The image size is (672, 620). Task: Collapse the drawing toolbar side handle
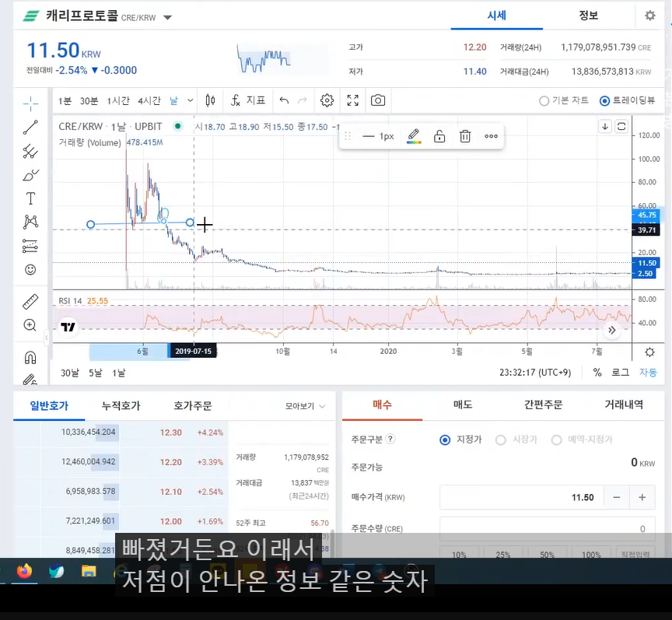click(x=47, y=338)
